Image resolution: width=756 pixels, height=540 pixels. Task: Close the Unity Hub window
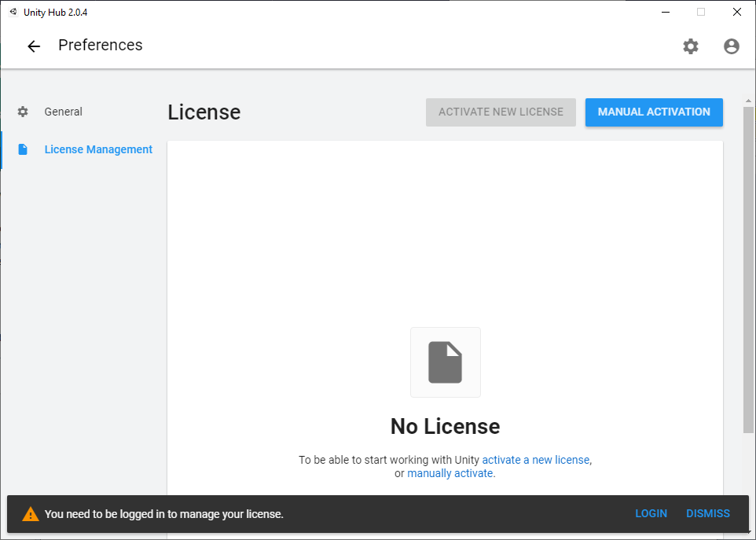[736, 12]
